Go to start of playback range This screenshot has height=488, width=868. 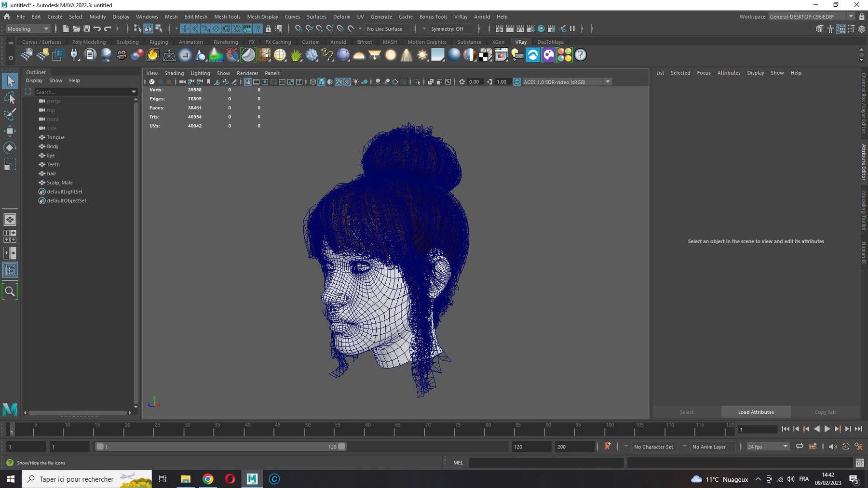pos(786,429)
